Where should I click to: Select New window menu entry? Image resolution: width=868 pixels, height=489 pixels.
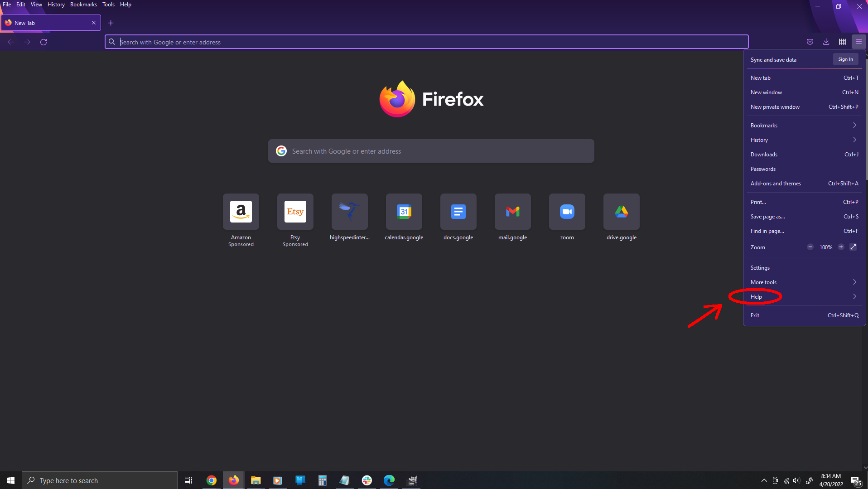(804, 92)
